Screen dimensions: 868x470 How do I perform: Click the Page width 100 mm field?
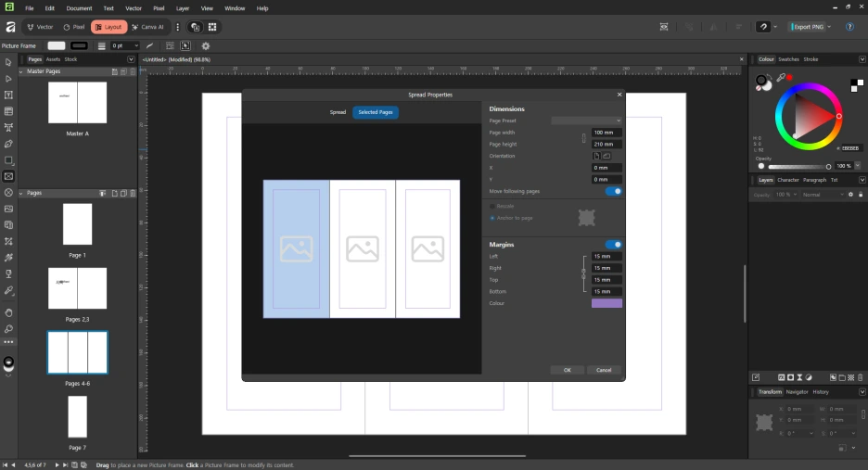pos(606,133)
